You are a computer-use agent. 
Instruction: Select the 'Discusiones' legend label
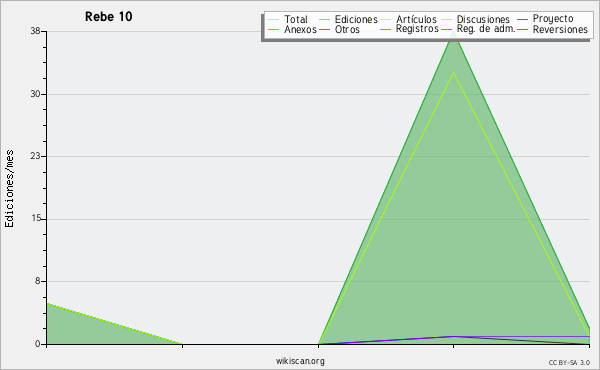(x=483, y=19)
